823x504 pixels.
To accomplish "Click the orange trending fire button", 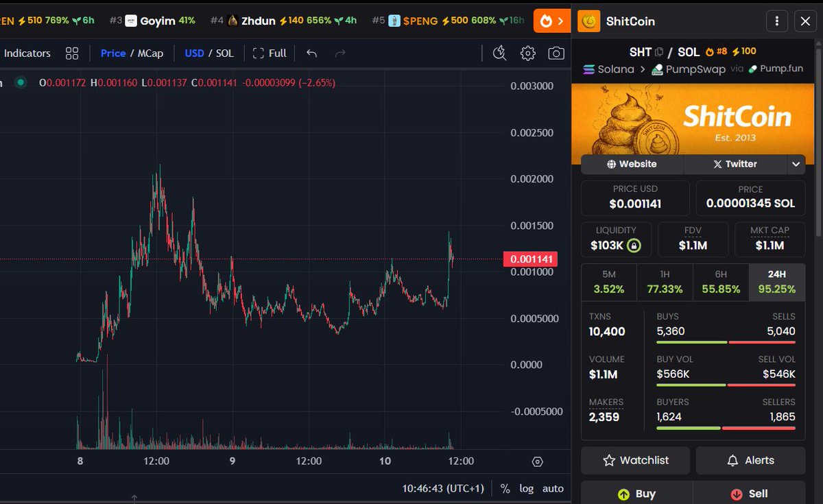I will pyautogui.click(x=552, y=21).
